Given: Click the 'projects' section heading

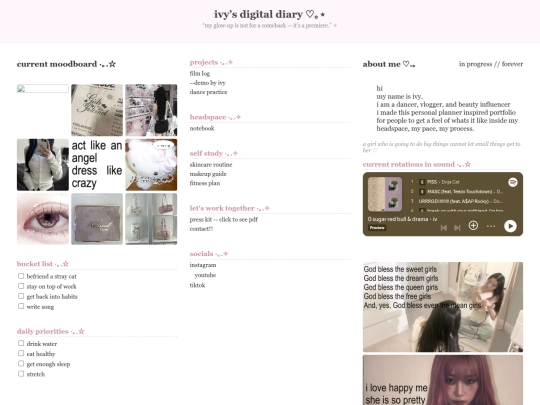Looking at the screenshot, I should 211,62.
